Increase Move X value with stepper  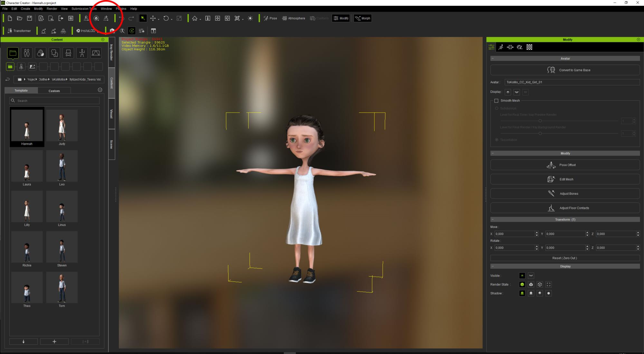(x=536, y=232)
